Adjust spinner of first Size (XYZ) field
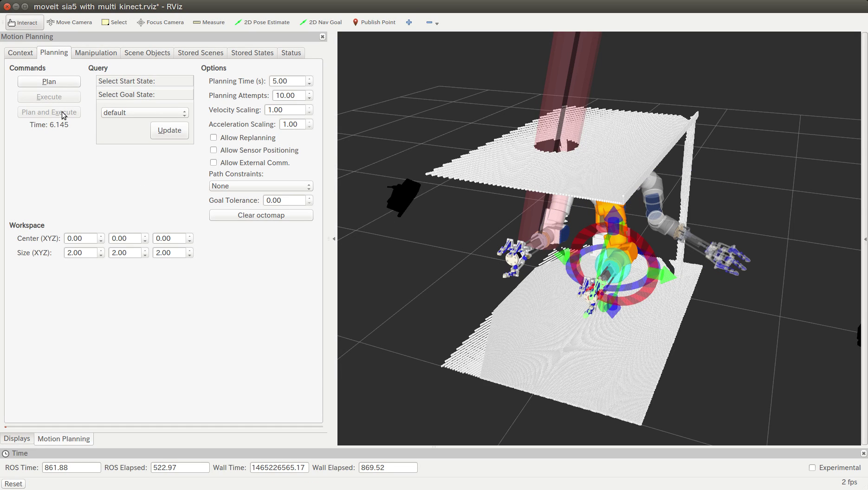 coord(101,253)
